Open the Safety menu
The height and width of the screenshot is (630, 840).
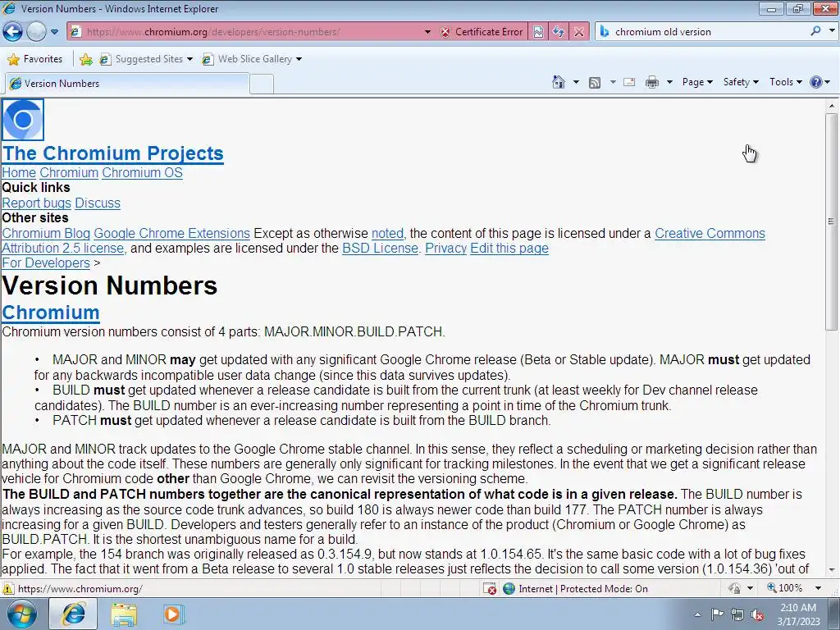coord(741,82)
